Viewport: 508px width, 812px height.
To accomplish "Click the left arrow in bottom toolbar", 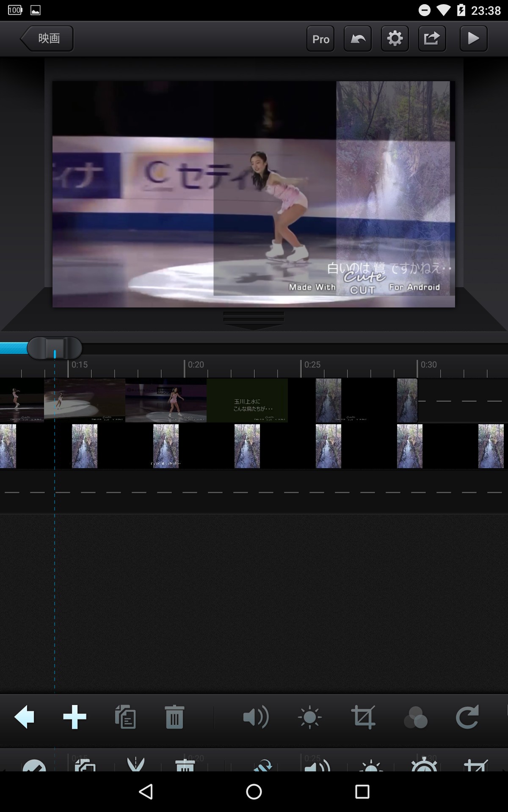I will click(x=24, y=717).
